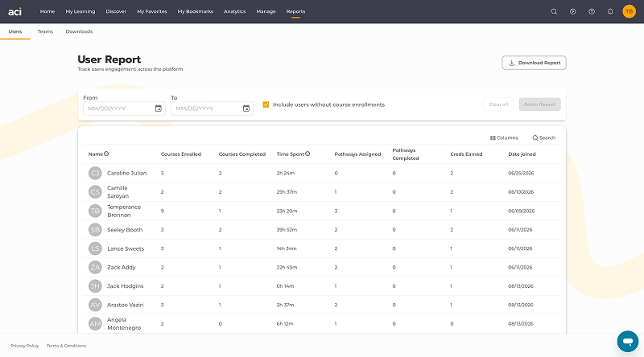Open the Columns selector

(504, 137)
